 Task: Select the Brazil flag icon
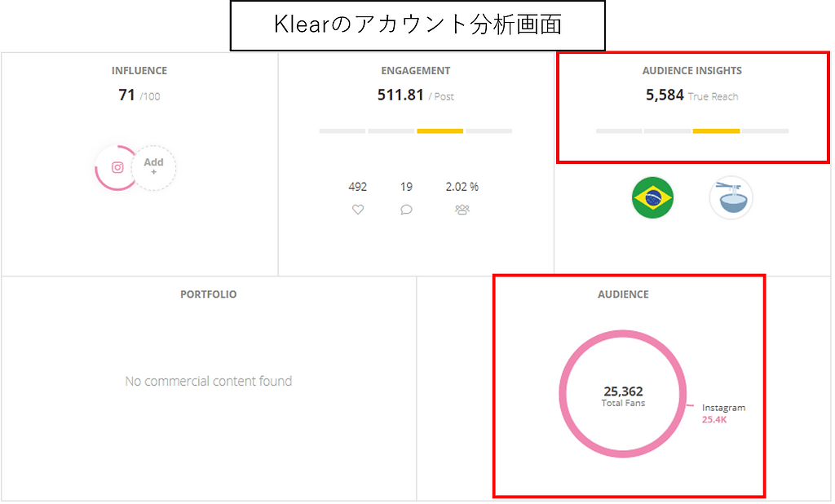click(652, 197)
